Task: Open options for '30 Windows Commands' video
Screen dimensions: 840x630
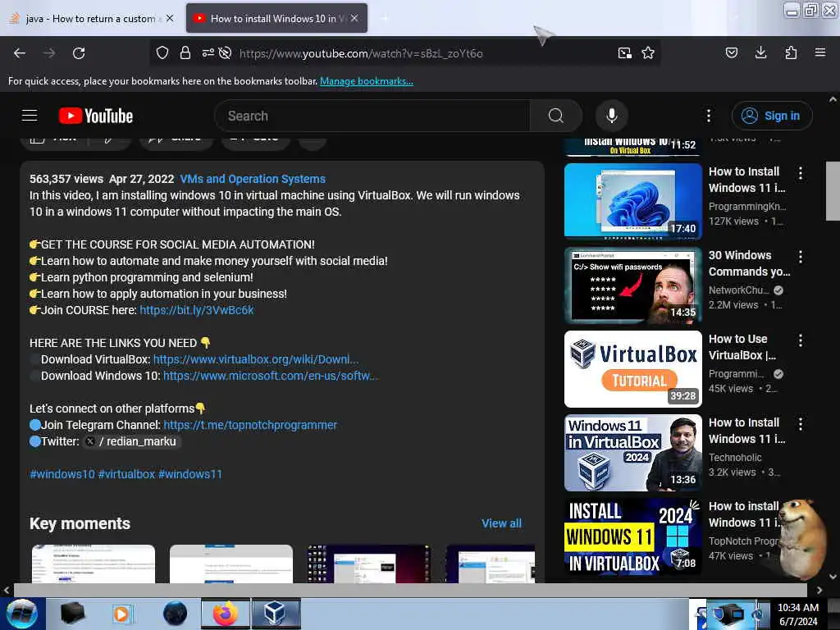Action: [801, 257]
